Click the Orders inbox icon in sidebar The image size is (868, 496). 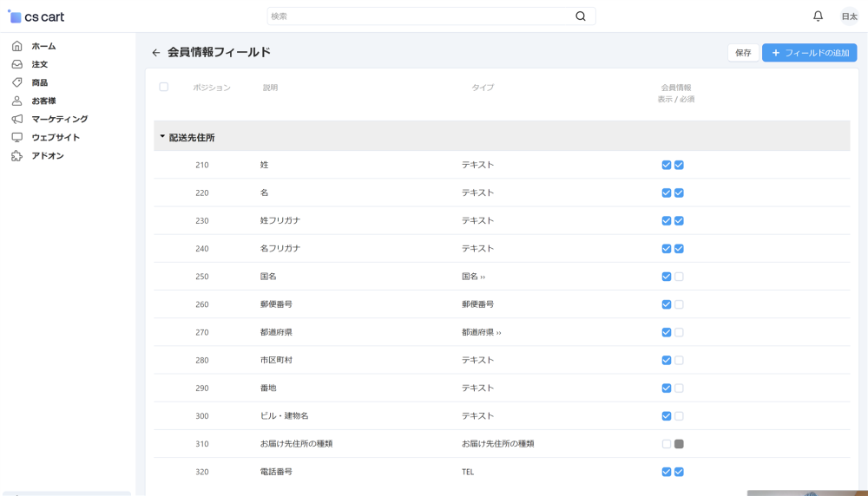[x=16, y=64]
